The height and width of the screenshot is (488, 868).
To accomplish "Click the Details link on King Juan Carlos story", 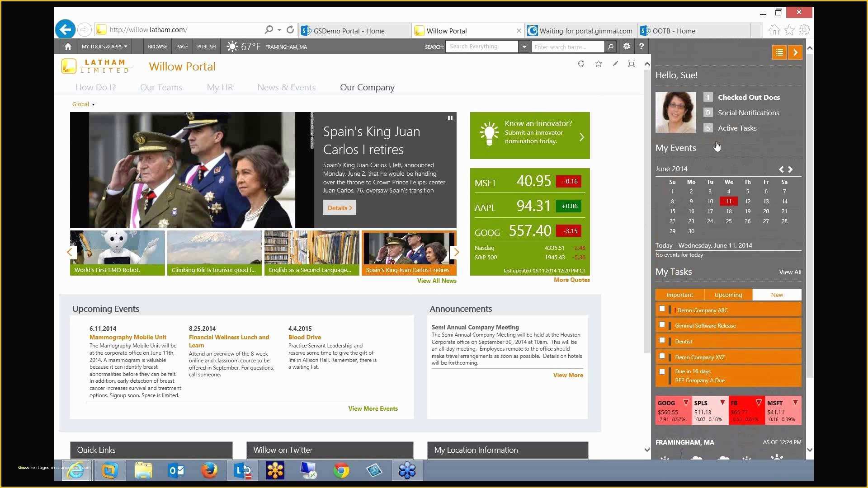I will (340, 207).
